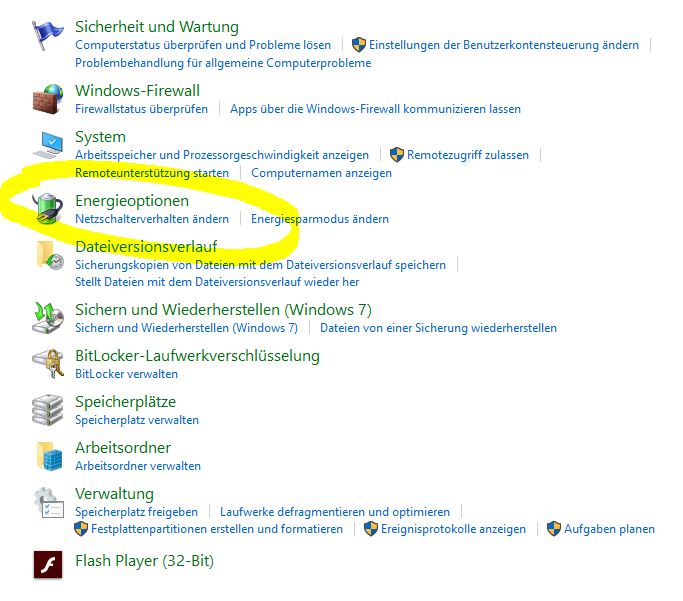Screen dimensions: 683x601
Task: Click the Verwaltung gear checklist icon
Action: (49, 503)
